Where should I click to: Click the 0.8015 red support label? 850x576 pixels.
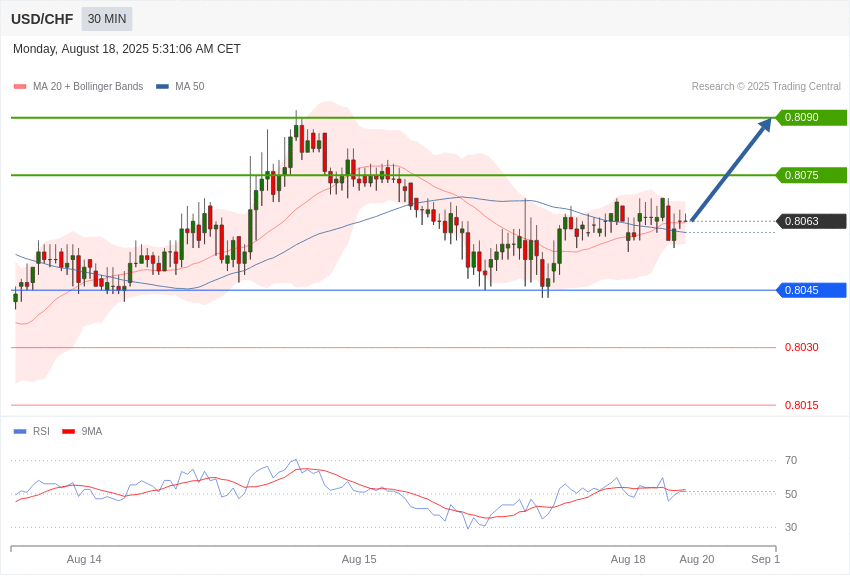(802, 405)
